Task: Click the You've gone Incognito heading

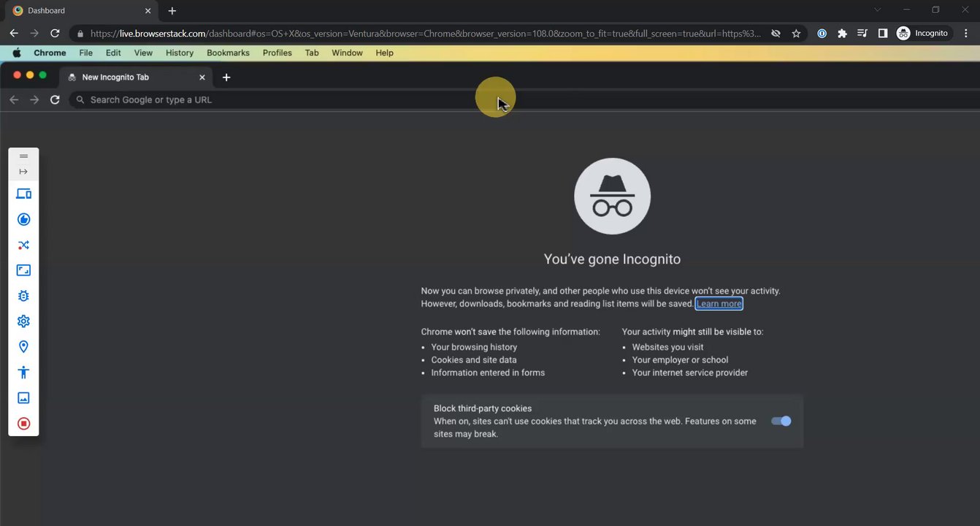Action: click(x=612, y=259)
